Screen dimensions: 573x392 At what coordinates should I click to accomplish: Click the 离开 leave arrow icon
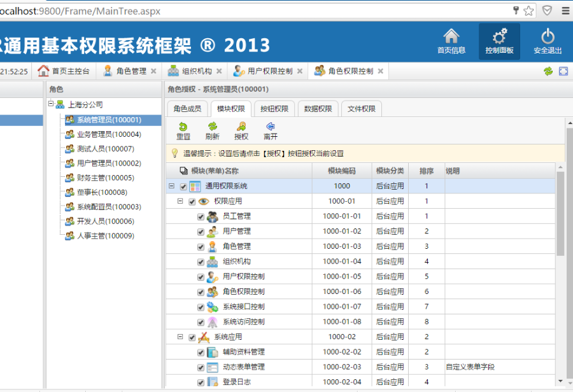[x=271, y=127]
